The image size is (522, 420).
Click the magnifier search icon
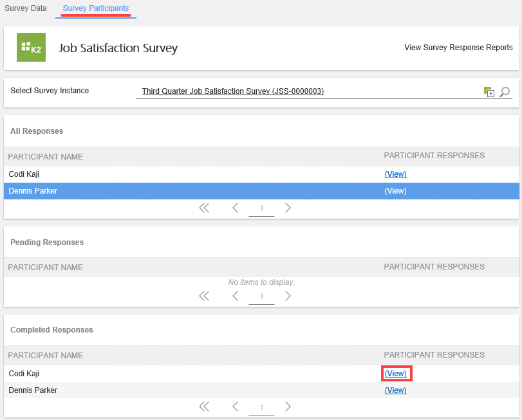click(x=505, y=92)
